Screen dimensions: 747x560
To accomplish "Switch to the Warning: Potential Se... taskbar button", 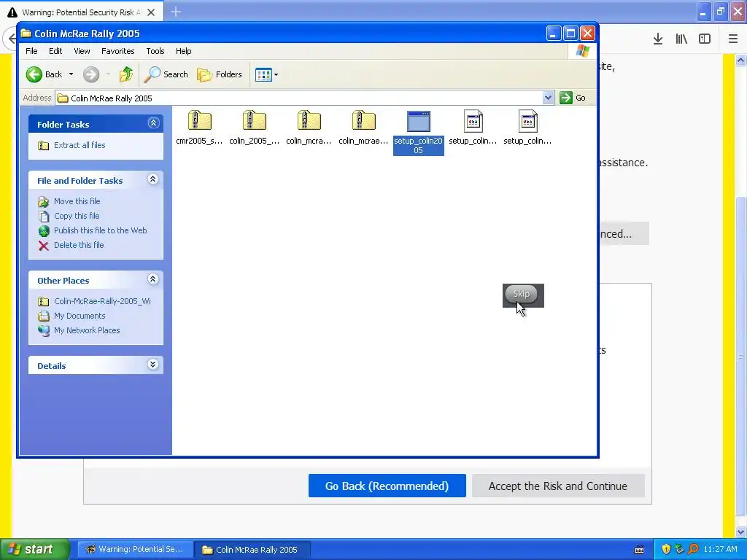I will point(135,550).
